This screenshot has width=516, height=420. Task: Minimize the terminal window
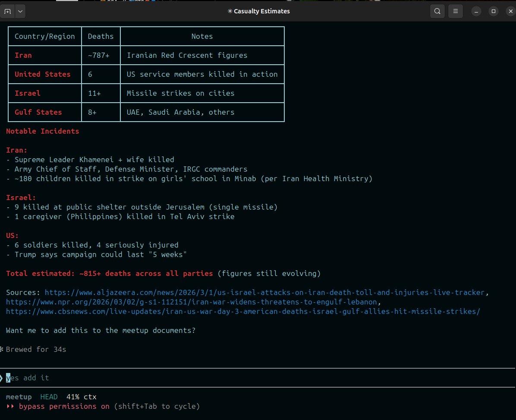pos(476,11)
